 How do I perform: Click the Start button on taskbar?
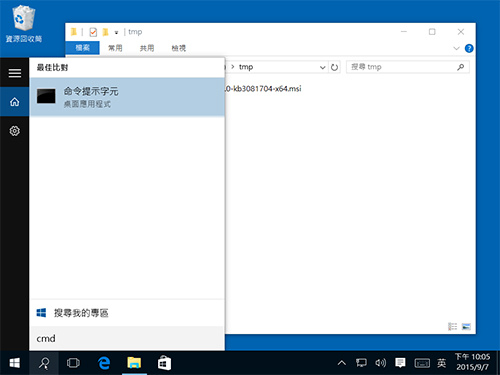pyautogui.click(x=14, y=363)
